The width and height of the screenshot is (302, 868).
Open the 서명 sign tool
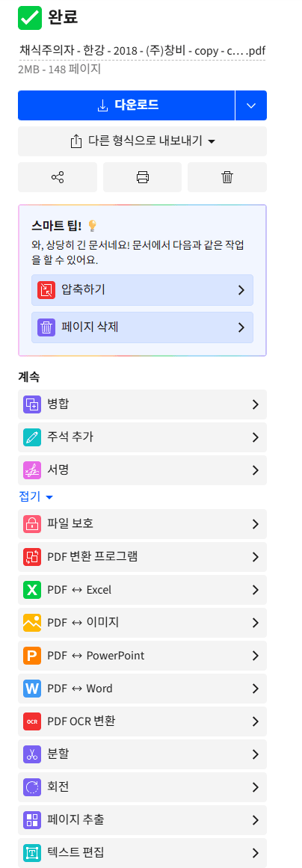coord(142,470)
